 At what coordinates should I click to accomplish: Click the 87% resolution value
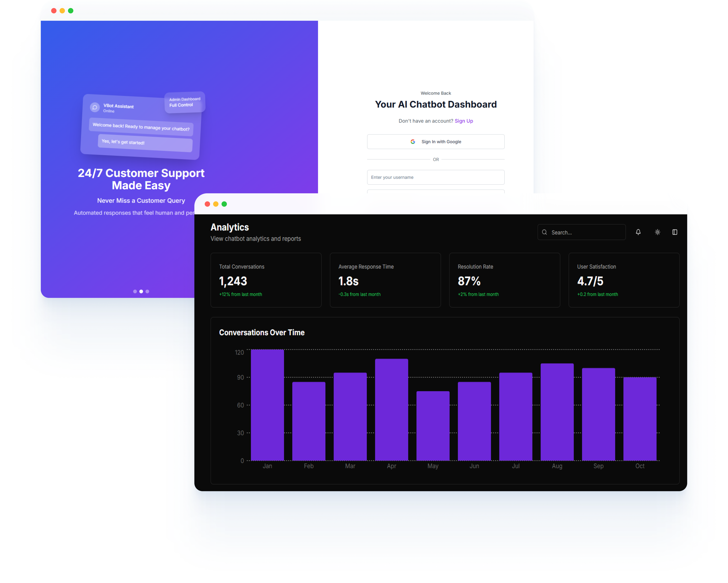[469, 281]
